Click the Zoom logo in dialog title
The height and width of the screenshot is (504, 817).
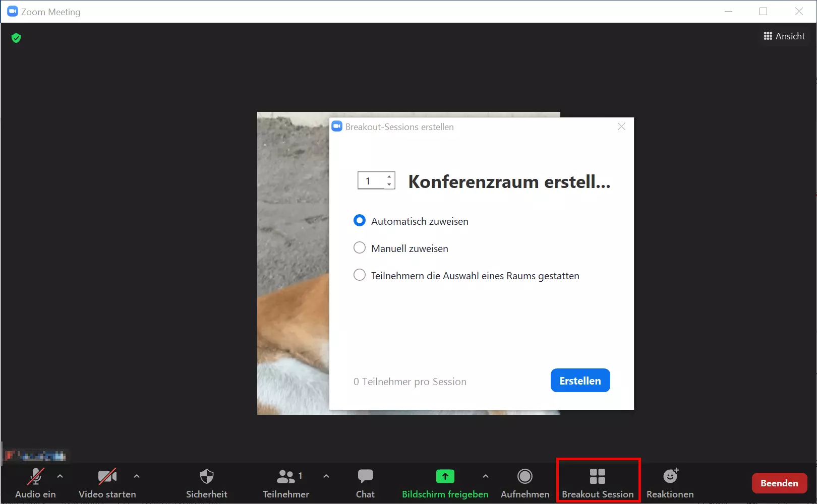pos(337,127)
